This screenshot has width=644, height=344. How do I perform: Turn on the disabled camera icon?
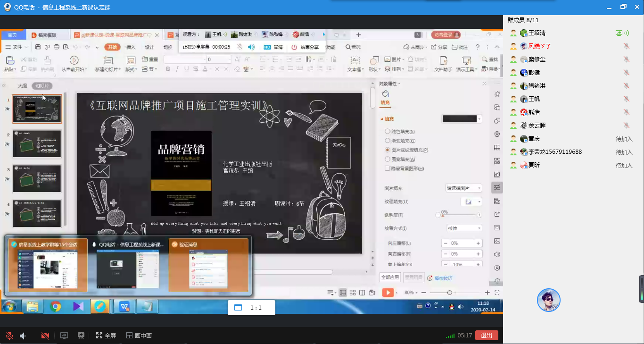click(45, 336)
